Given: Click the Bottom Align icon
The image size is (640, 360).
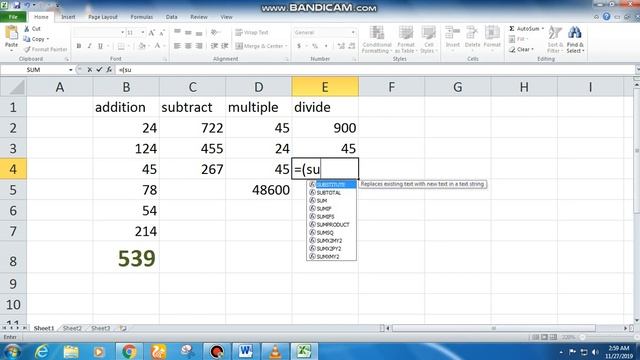Looking at the screenshot, I should coord(199,32).
